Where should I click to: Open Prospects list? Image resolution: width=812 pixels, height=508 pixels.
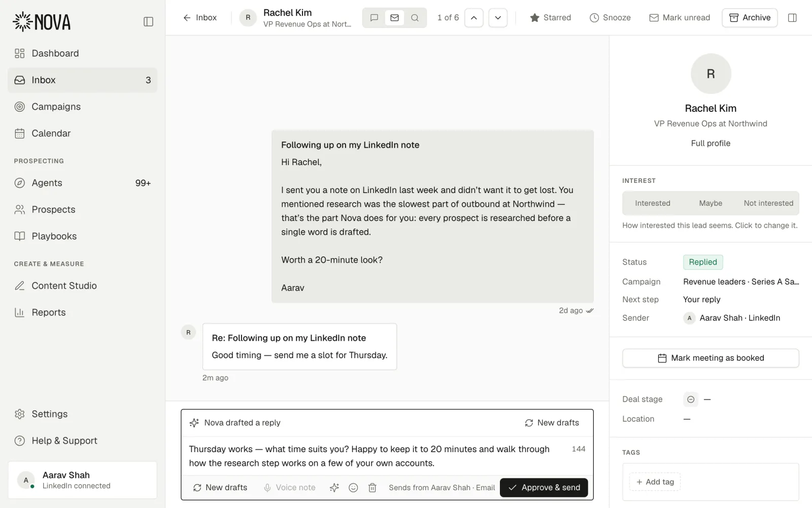pyautogui.click(x=82, y=209)
